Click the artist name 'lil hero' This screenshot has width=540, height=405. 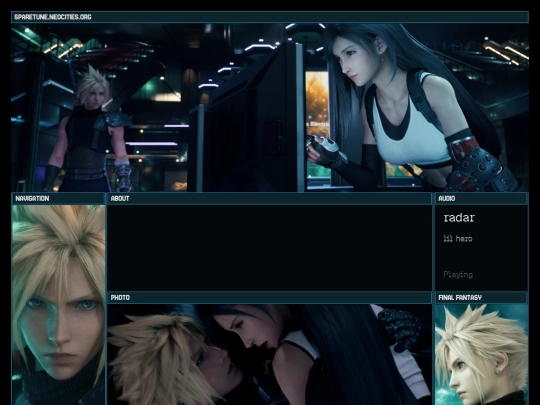click(x=458, y=239)
